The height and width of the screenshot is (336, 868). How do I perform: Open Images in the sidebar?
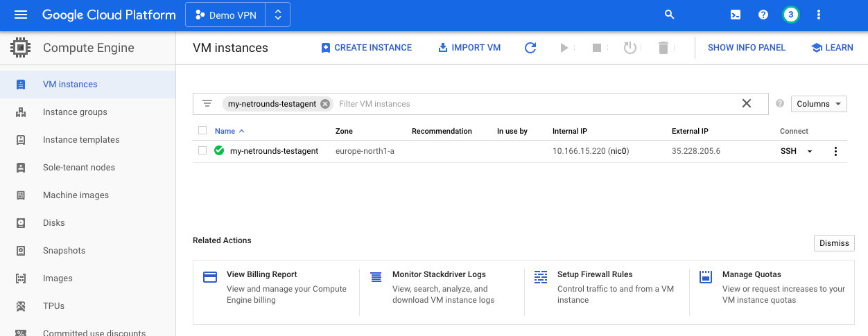[88, 278]
